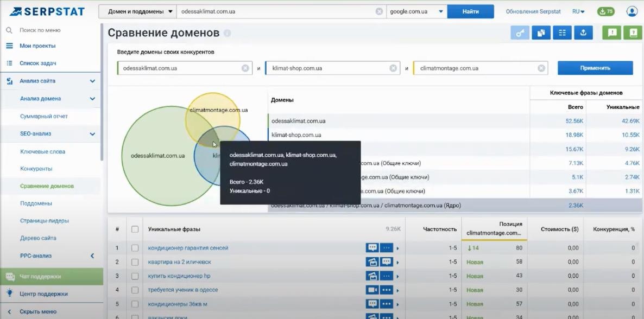Viewport: 644px width, 319px height.
Task: Click the video icon in the требуется ученик в одессе row
Action: click(x=372, y=290)
